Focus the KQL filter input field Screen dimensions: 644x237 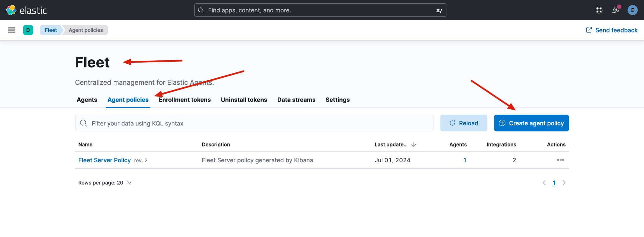pyautogui.click(x=254, y=123)
